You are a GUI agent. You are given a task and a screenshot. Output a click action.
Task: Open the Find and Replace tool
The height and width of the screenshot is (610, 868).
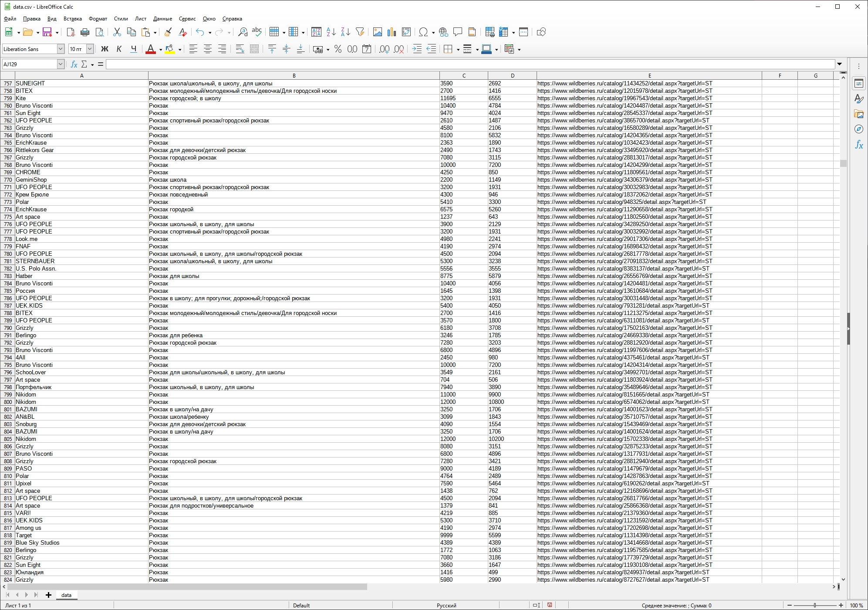(x=243, y=32)
